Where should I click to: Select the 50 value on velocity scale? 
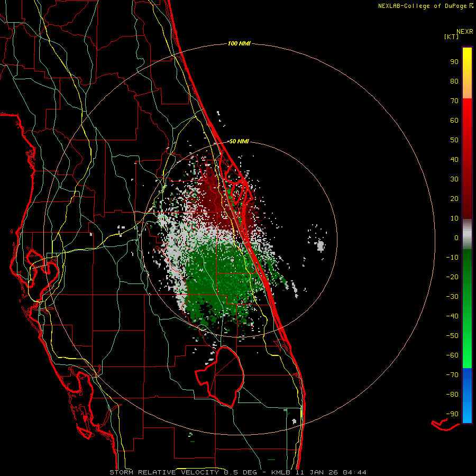coord(454,140)
